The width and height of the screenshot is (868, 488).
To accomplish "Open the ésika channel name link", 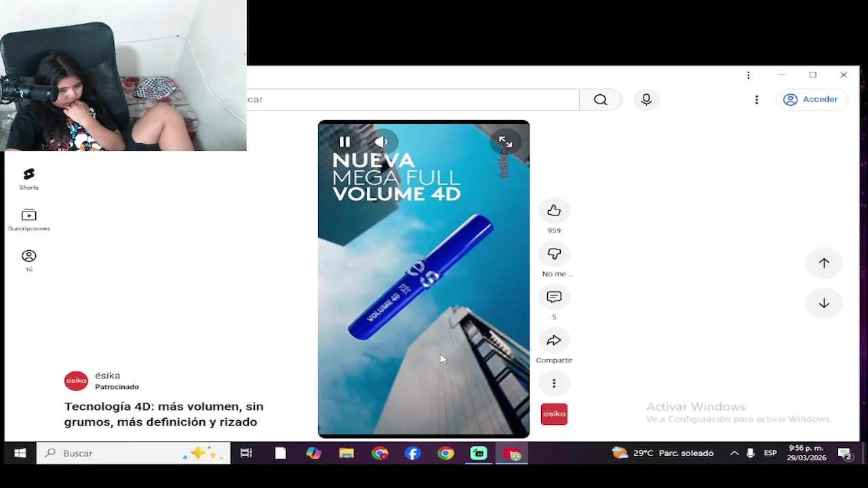I will [107, 375].
